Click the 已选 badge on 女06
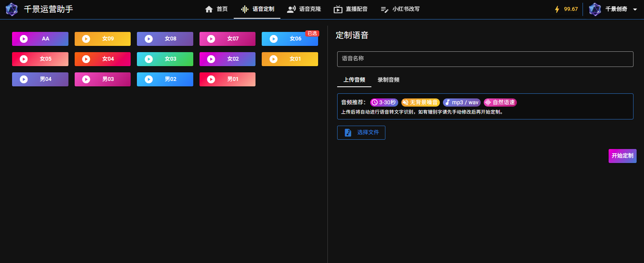 (312, 33)
